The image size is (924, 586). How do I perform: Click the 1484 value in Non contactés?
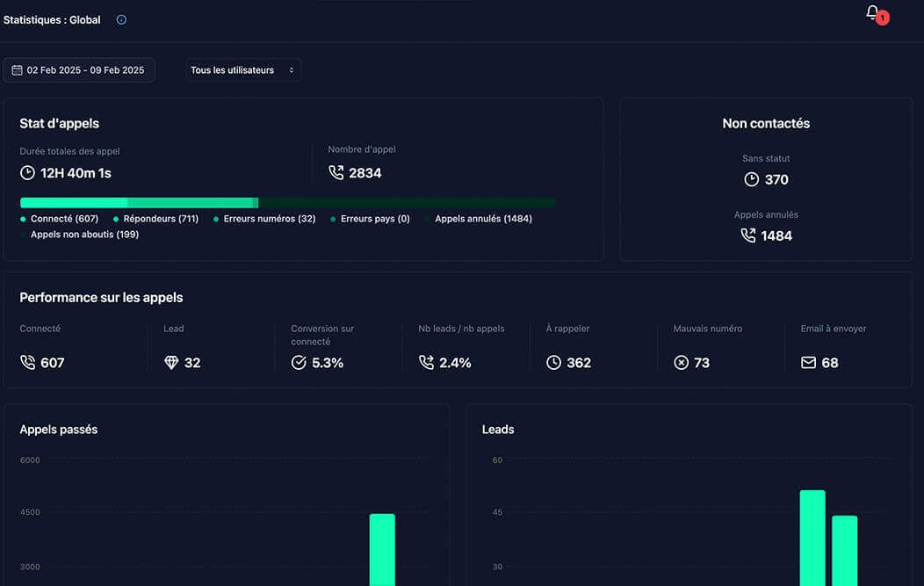(x=776, y=236)
